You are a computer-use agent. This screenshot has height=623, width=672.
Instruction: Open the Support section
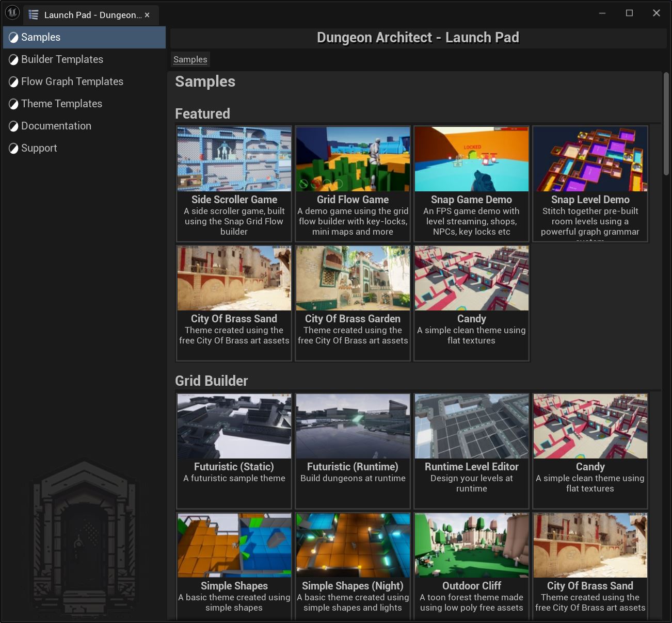(x=84, y=148)
